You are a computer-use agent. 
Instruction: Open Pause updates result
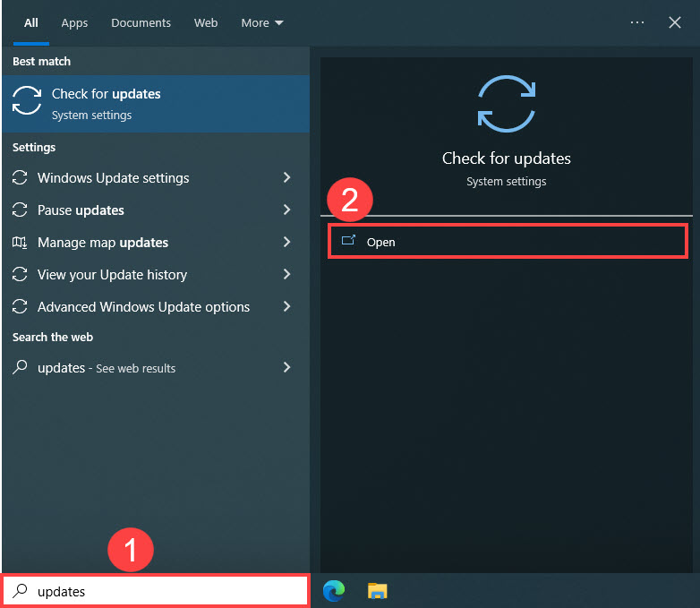pos(156,210)
